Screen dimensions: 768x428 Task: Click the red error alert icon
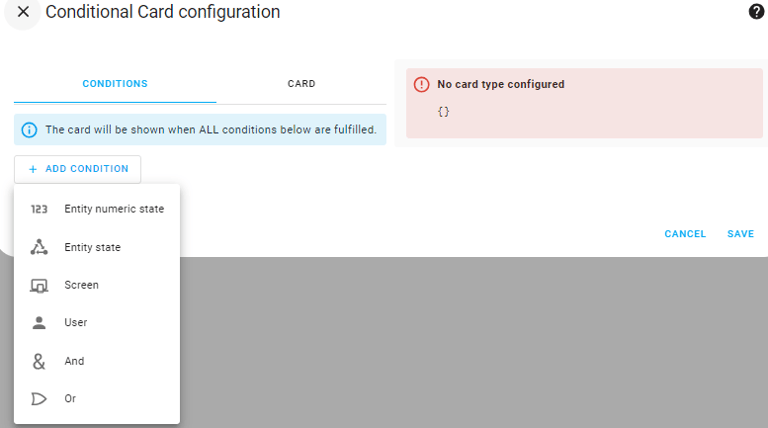coord(421,85)
